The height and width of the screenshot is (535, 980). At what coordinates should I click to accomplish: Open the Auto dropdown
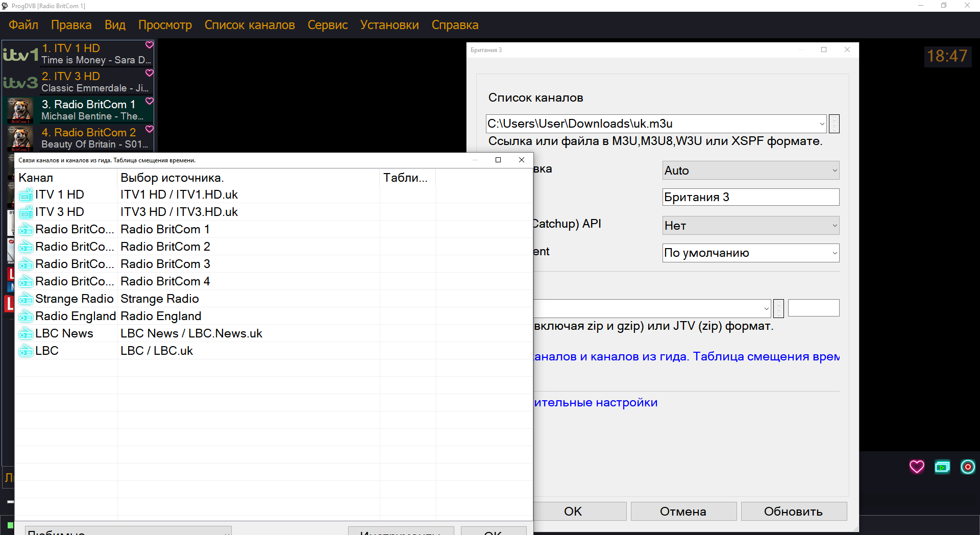tap(750, 171)
